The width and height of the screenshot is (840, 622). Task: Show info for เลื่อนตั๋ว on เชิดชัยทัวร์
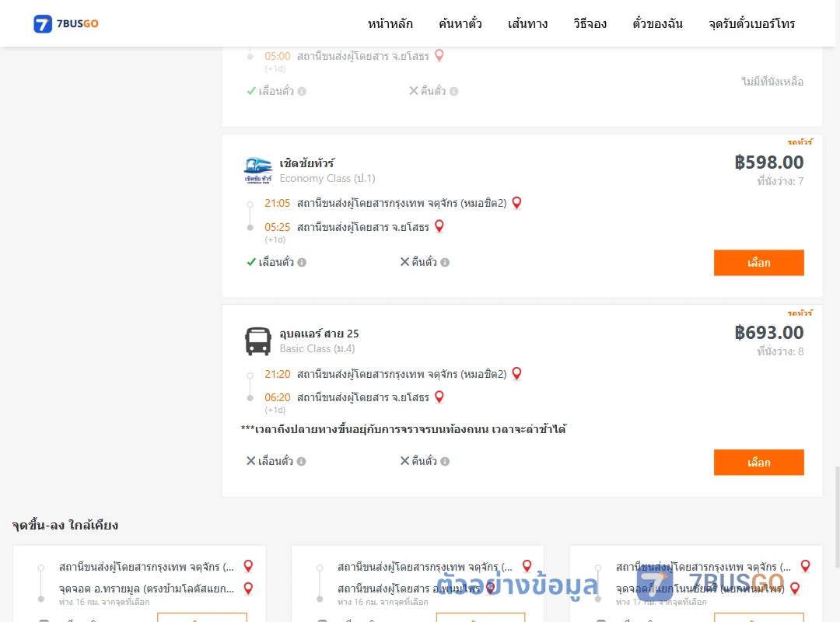pos(302,263)
